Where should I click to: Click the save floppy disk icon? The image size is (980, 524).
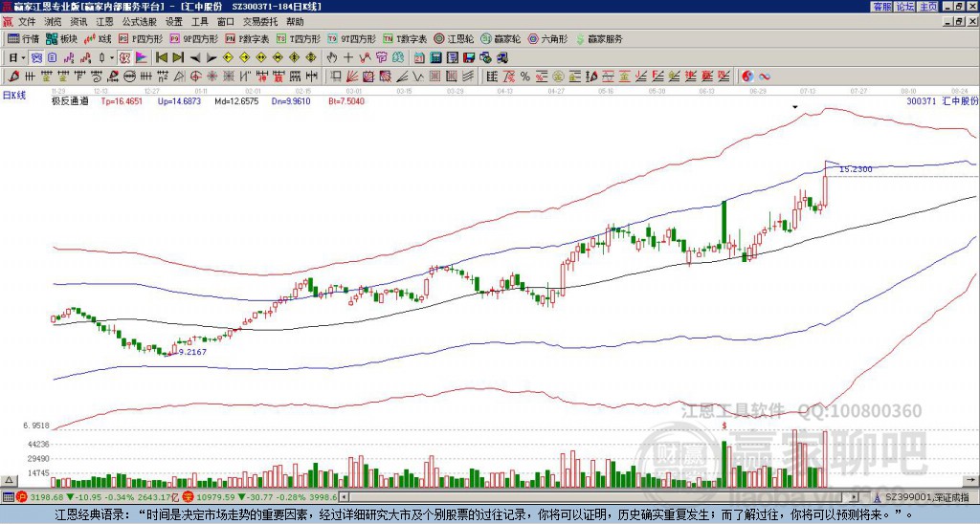coord(469,57)
